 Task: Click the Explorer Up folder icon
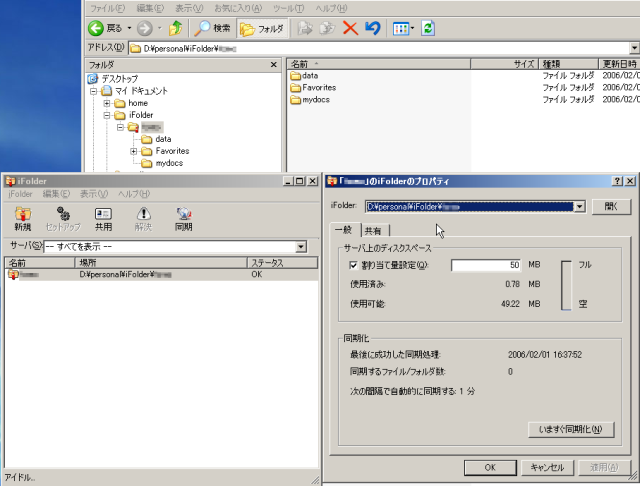[x=176, y=28]
